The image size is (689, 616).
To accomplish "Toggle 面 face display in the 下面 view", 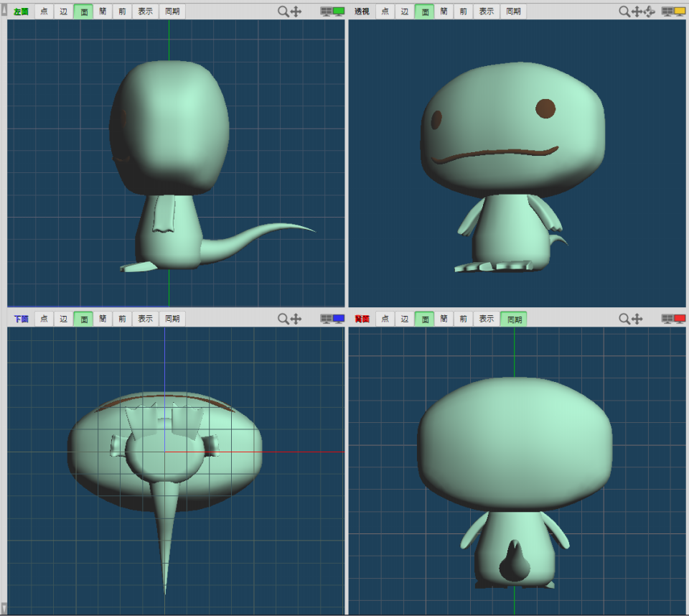I will [x=83, y=319].
